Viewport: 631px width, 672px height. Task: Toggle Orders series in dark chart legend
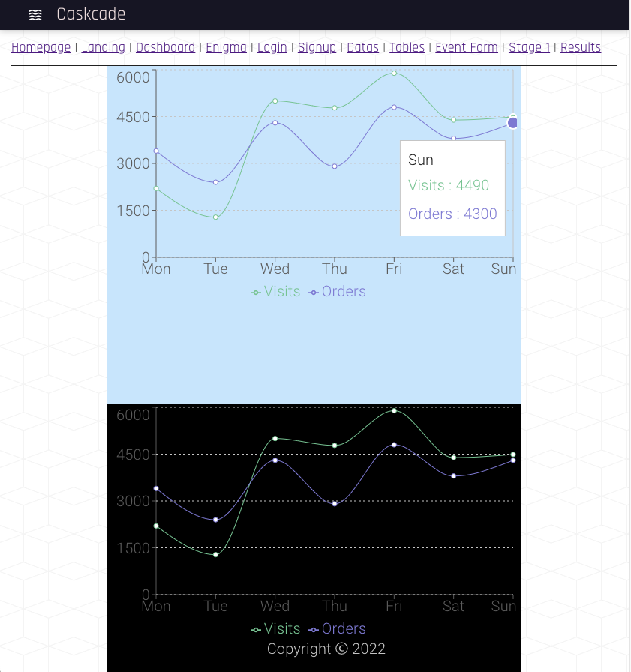pos(337,628)
